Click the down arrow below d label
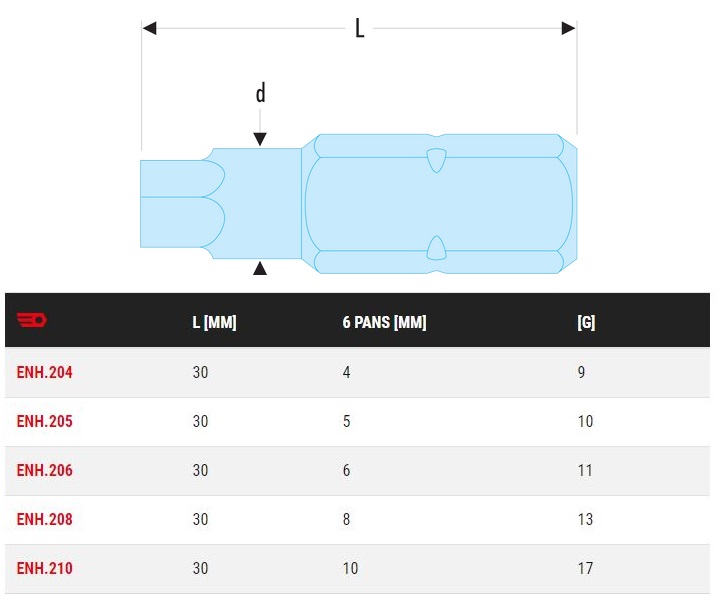The width and height of the screenshot is (717, 601). (260, 139)
